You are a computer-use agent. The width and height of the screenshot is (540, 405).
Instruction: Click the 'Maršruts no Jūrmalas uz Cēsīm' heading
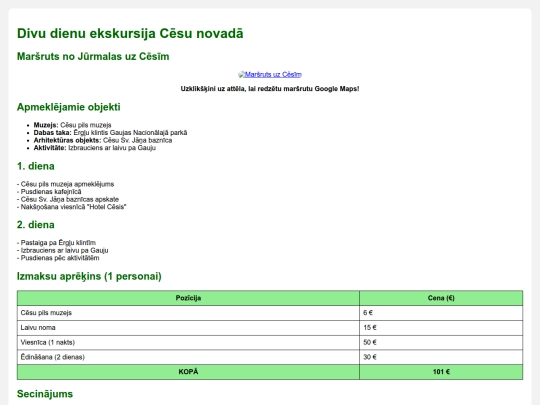pos(93,56)
